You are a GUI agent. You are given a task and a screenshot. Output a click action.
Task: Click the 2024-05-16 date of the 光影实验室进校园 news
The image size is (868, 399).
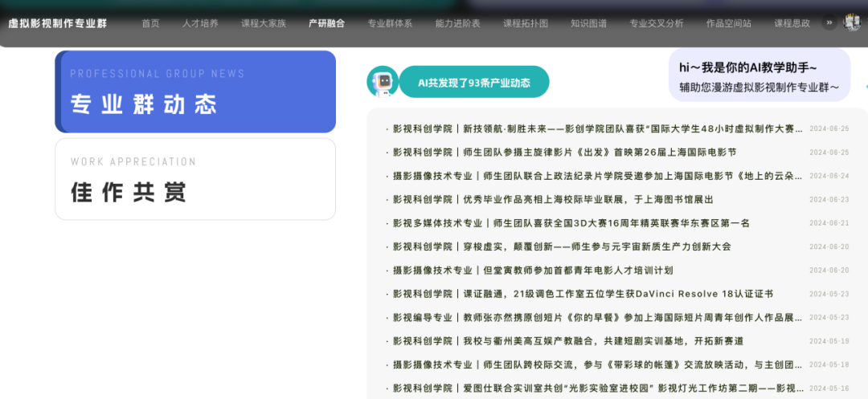(x=829, y=388)
